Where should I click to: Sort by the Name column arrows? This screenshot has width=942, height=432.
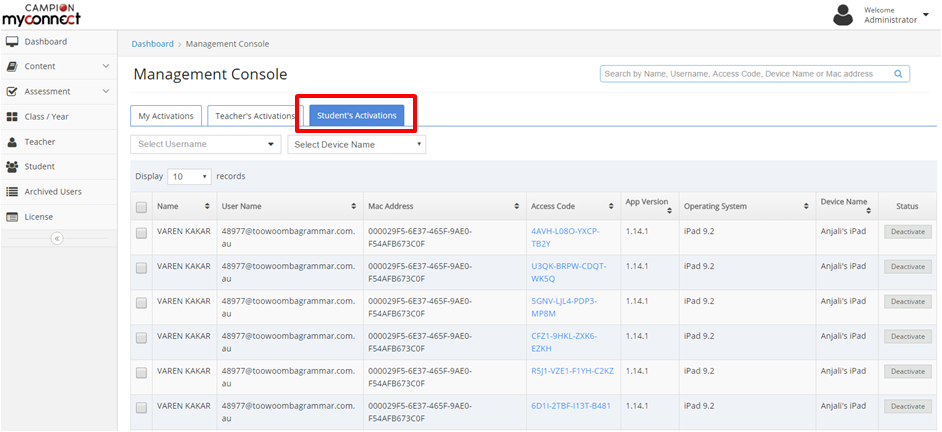(207, 206)
